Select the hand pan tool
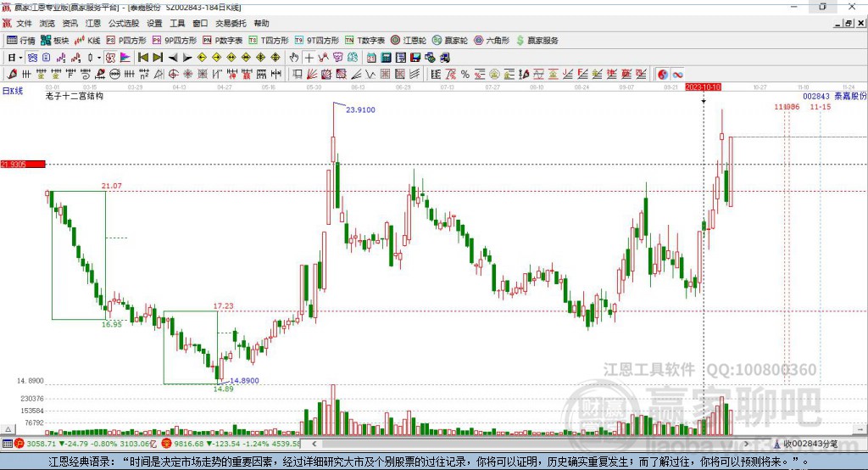Screen dimensions: 868x470 [x=294, y=58]
